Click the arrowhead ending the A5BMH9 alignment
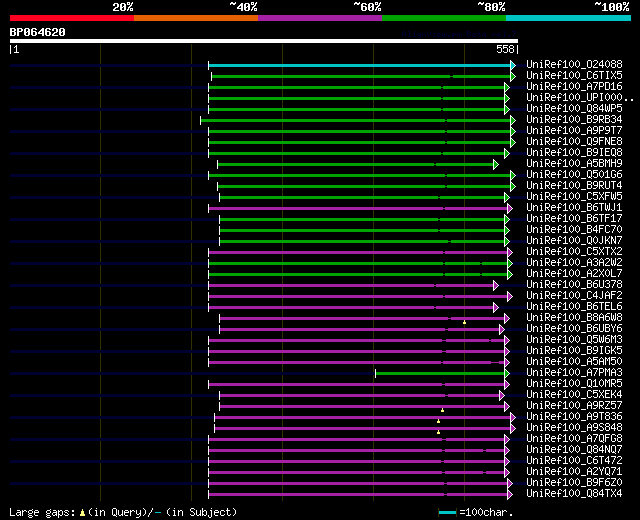This screenshot has width=640, height=520. 496,164
